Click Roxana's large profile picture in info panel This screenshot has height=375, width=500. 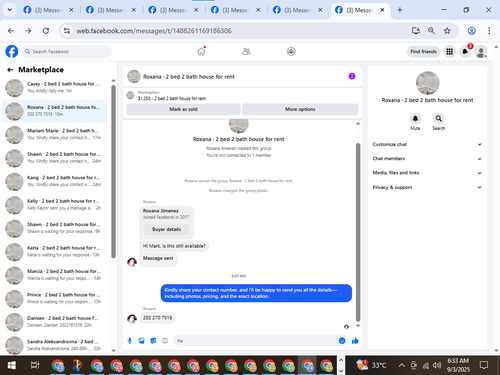point(427,83)
